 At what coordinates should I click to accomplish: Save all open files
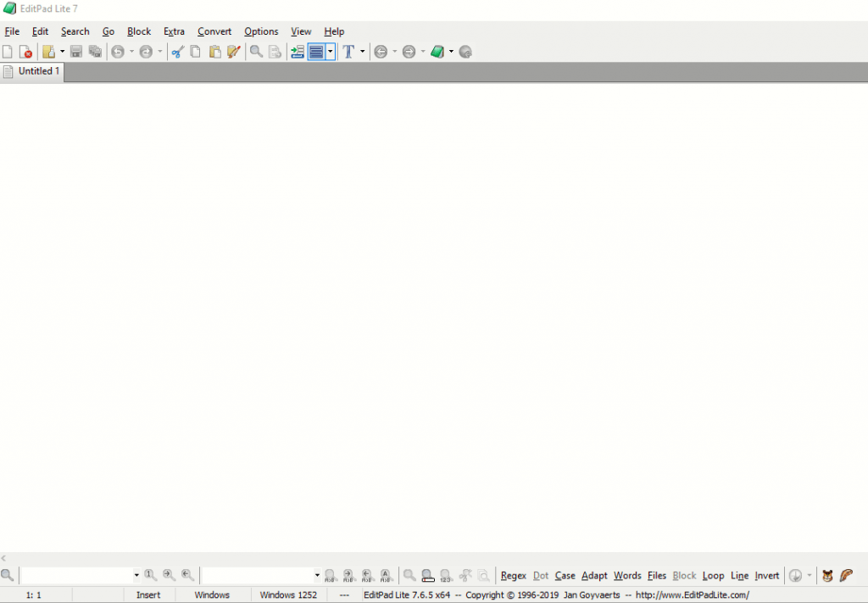95,52
